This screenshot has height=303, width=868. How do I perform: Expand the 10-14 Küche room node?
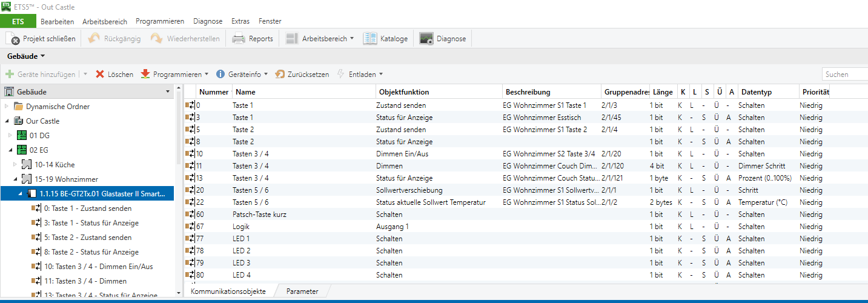click(15, 165)
